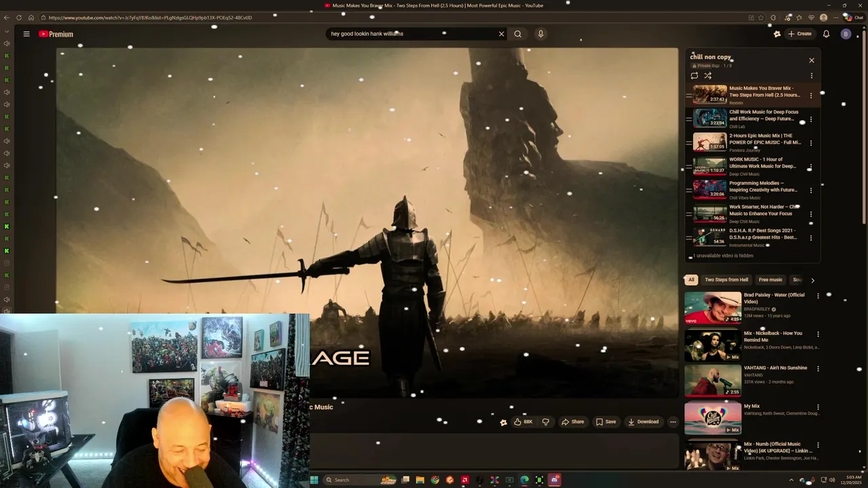Image resolution: width=868 pixels, height=488 pixels.
Task: Open options for Programming Melodies video
Action: point(811,190)
